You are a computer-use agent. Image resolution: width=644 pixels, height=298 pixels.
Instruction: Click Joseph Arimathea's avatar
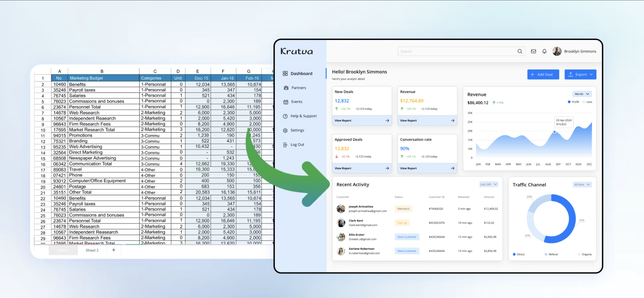click(341, 209)
